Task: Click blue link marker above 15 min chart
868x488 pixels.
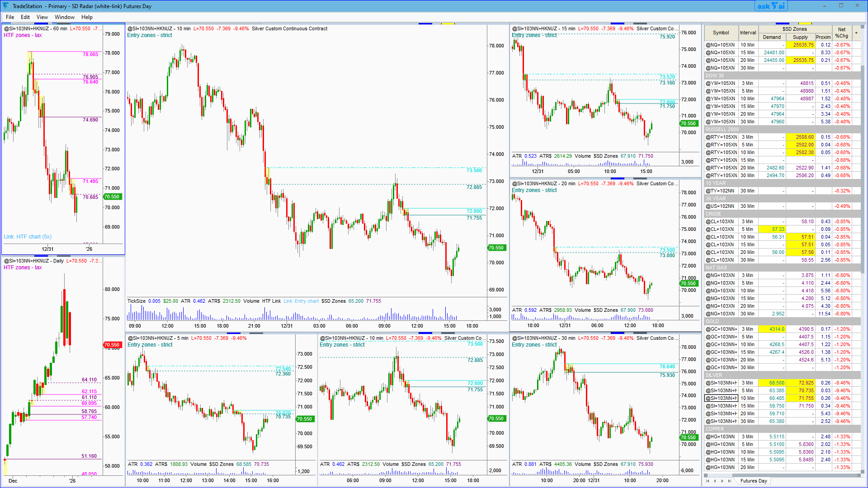Action: pyautogui.click(x=617, y=23)
